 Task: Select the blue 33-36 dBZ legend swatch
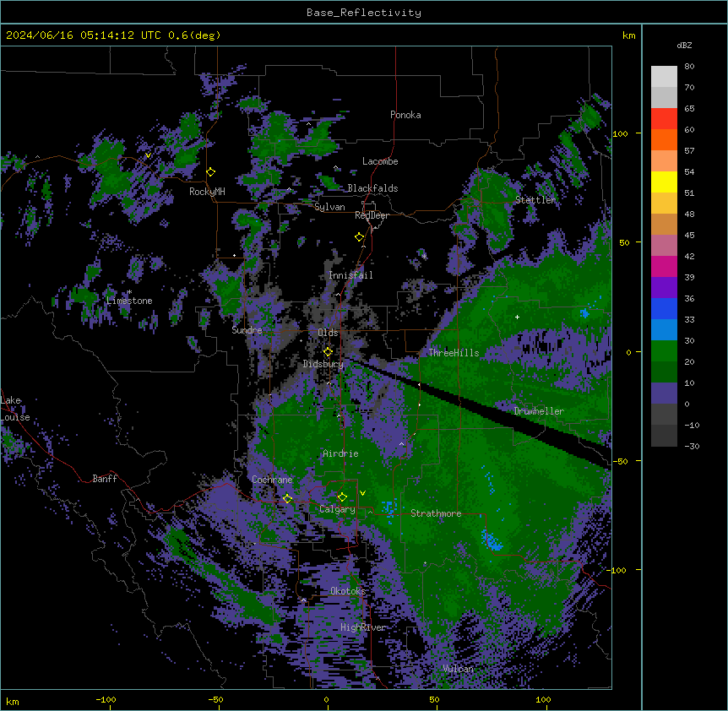[x=664, y=308]
